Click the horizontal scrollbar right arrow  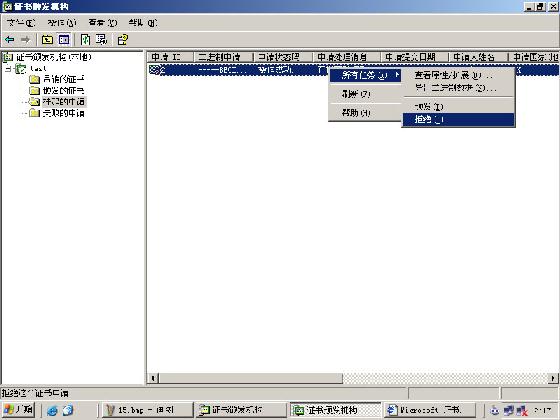[x=553, y=378]
